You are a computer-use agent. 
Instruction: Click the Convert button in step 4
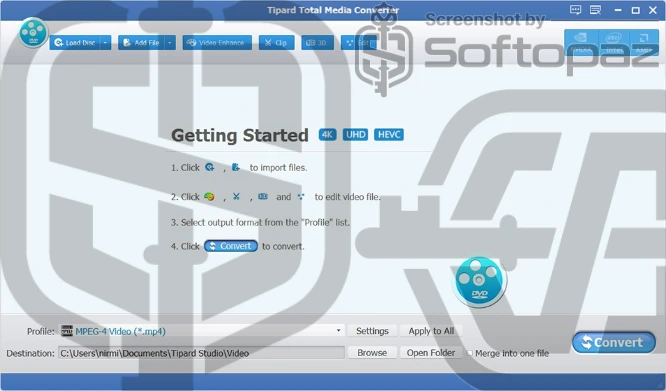coord(231,246)
